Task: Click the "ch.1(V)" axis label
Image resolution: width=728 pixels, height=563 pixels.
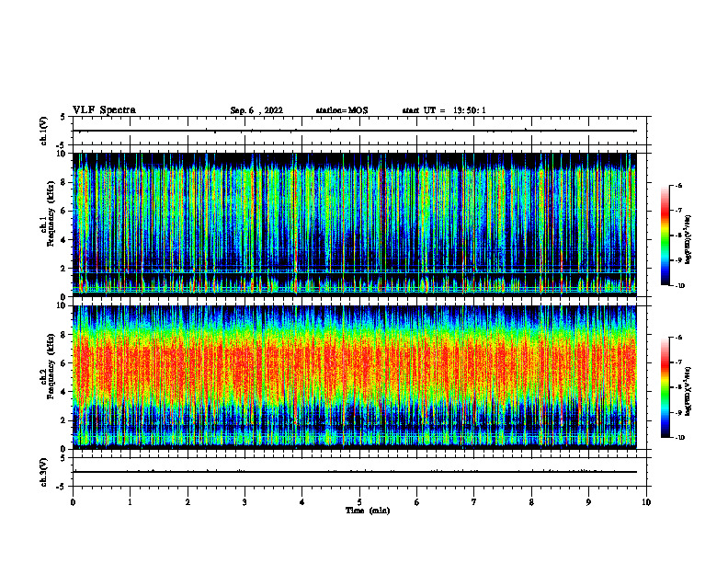Action: coord(43,131)
